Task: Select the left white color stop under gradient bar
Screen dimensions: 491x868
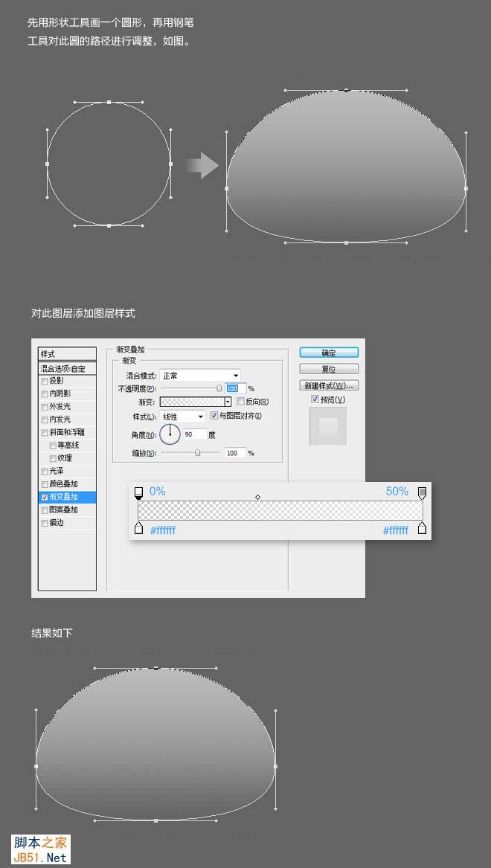Action: click(x=138, y=528)
